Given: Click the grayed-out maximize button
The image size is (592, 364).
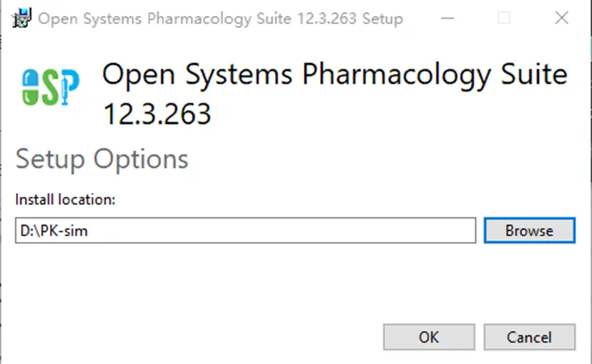Looking at the screenshot, I should click(504, 18).
